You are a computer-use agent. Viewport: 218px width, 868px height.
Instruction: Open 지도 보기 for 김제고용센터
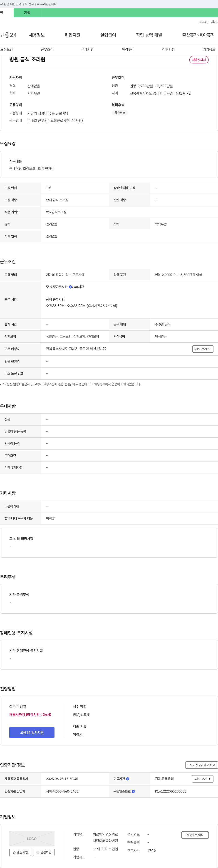pyautogui.click(x=203, y=779)
